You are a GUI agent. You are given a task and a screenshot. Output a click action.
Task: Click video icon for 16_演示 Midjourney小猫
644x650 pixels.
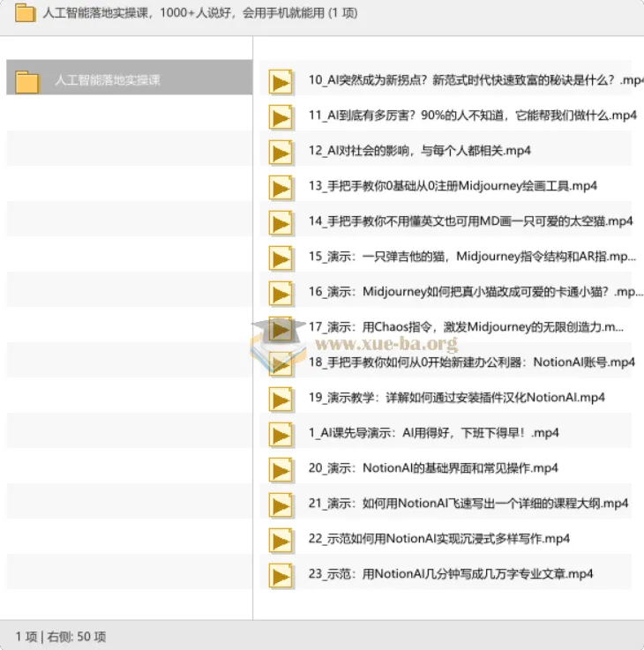[x=281, y=293]
